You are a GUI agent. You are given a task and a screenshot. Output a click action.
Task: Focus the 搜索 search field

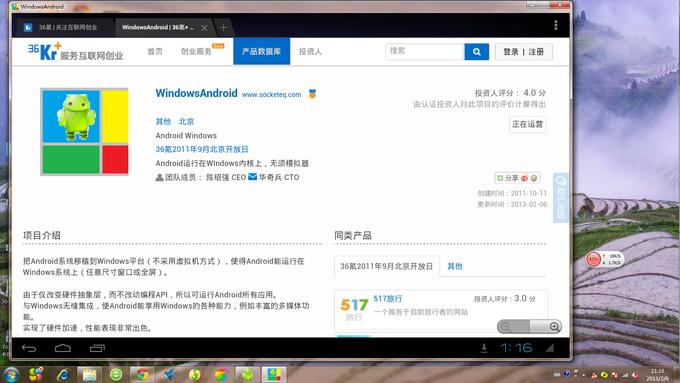pos(425,51)
